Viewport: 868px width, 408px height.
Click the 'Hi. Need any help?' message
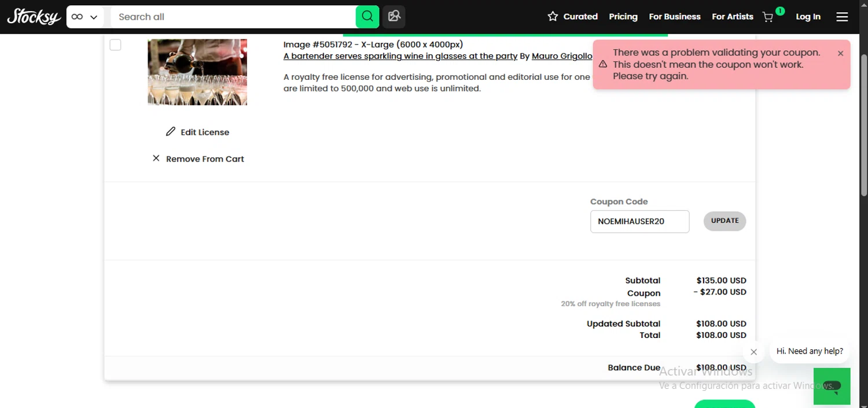810,351
